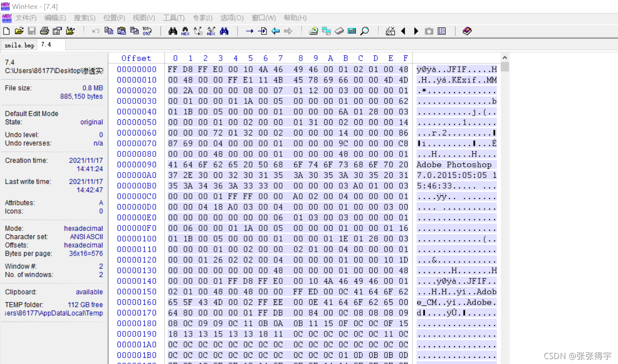Open RAM with the memory chip icon
Screen dimensions: 618x364
(x=340, y=31)
